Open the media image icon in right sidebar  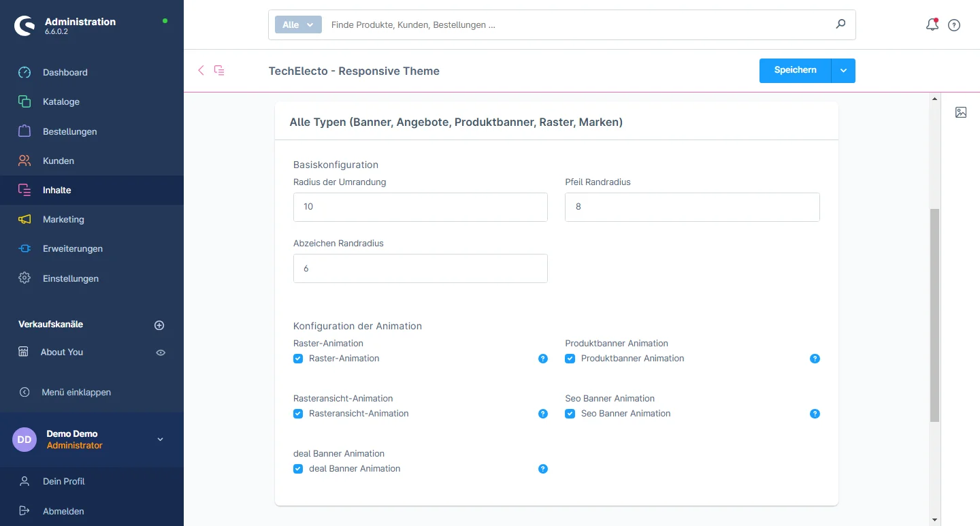click(x=960, y=112)
